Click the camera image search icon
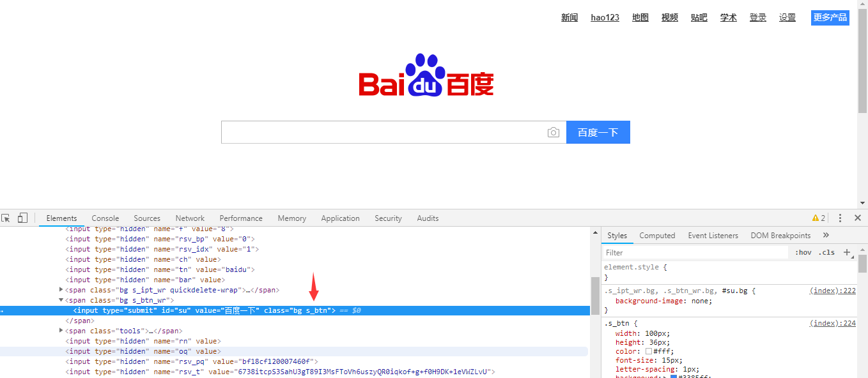868x378 pixels. pyautogui.click(x=554, y=132)
